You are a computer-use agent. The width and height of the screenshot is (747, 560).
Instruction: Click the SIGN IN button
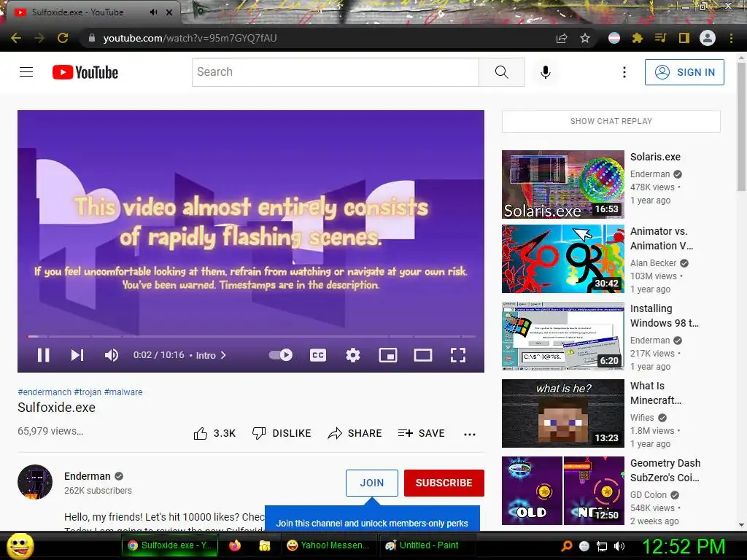[684, 72]
